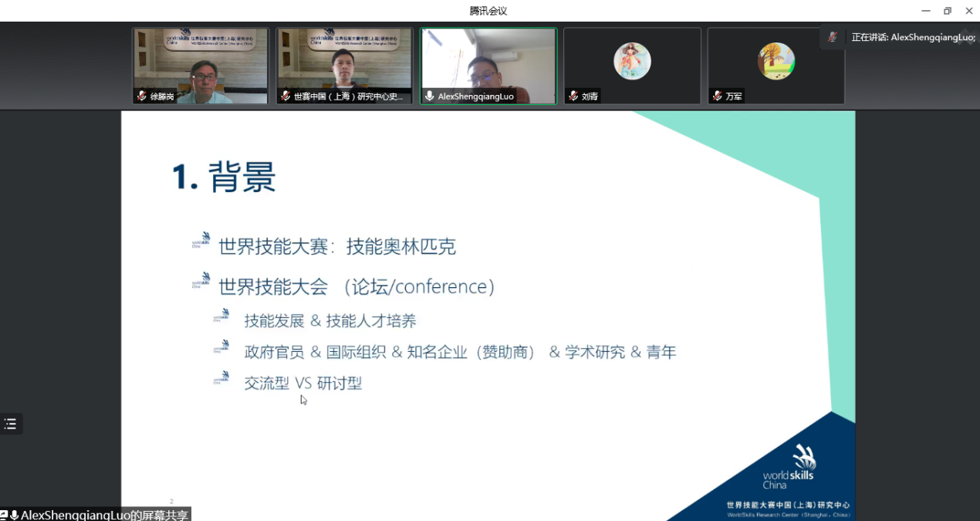Click the AlexShengqiangLuo的屏幕共享 label
Image resolution: width=980 pixels, height=521 pixels.
[x=104, y=515]
